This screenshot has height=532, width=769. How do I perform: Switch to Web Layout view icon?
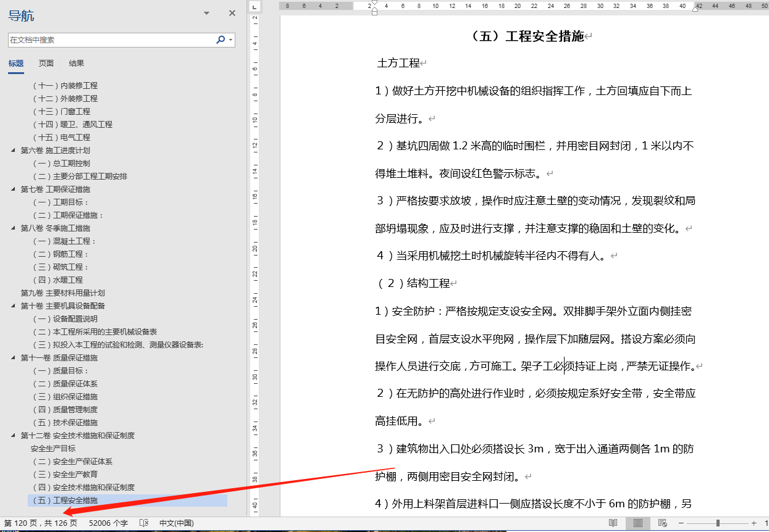[662, 523]
